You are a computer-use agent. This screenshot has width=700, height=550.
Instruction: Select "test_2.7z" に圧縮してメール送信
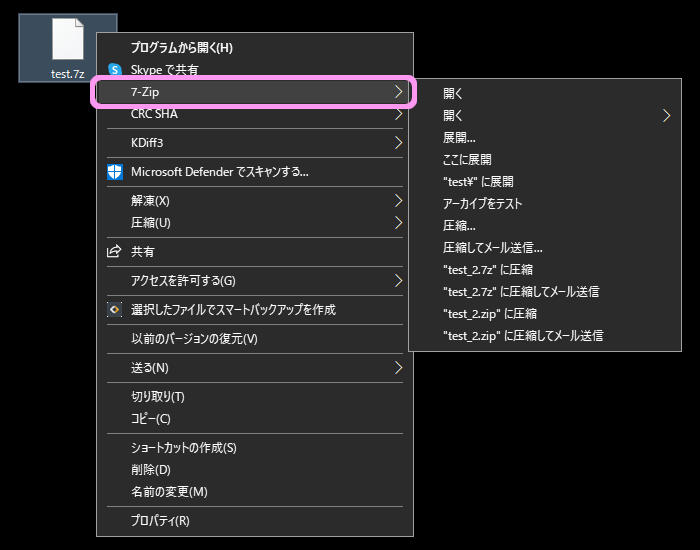[x=545, y=292]
